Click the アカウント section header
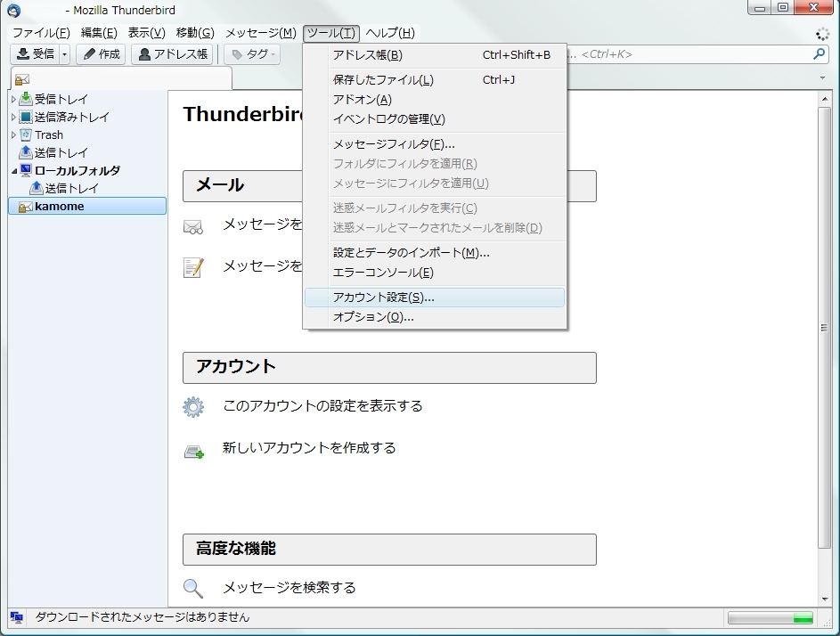840x636 pixels. (389, 368)
